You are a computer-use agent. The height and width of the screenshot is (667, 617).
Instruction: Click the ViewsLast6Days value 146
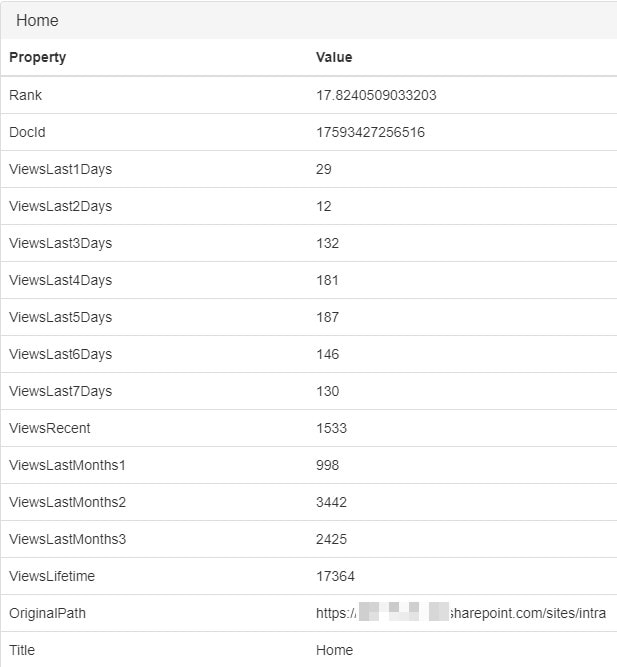click(x=327, y=354)
